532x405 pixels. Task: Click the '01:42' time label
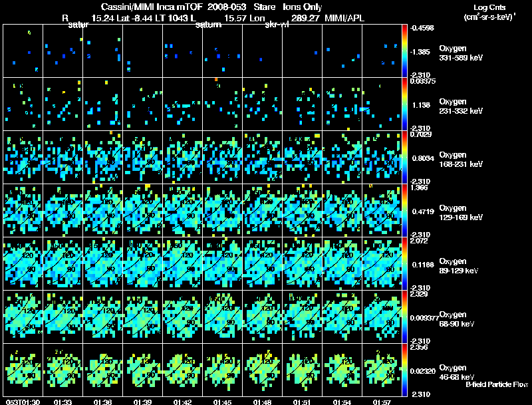coord(182,402)
